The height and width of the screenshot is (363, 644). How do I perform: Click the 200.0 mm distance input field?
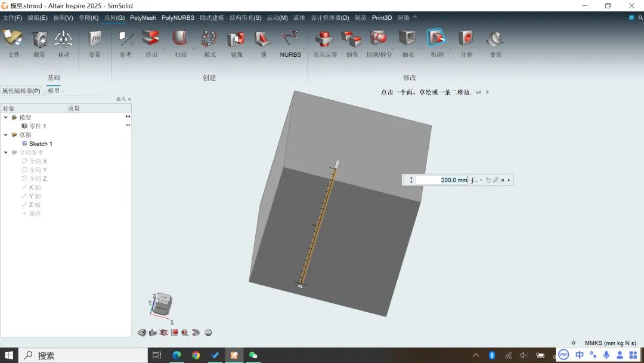(x=441, y=180)
